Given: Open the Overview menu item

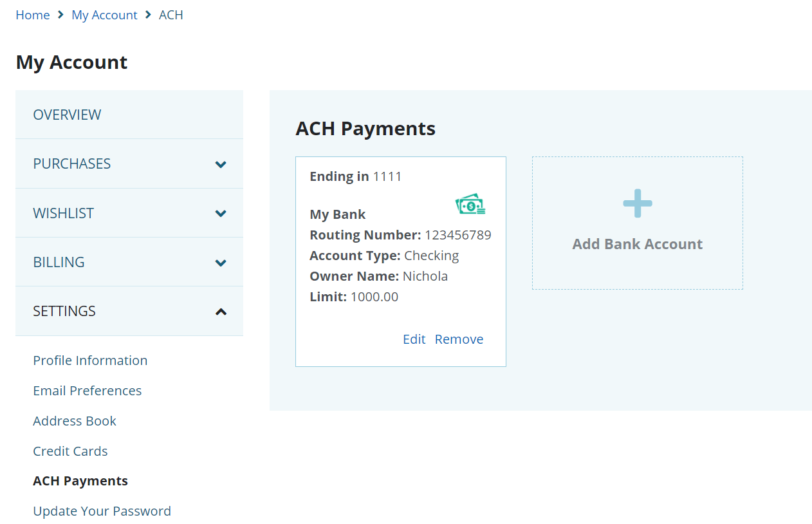Looking at the screenshot, I should pyautogui.click(x=129, y=115).
